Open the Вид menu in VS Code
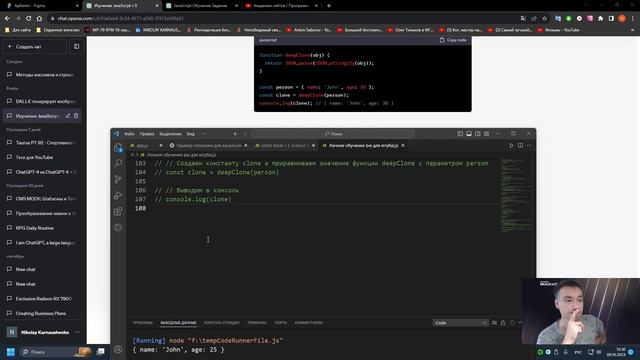640x360 pixels. tap(191, 133)
